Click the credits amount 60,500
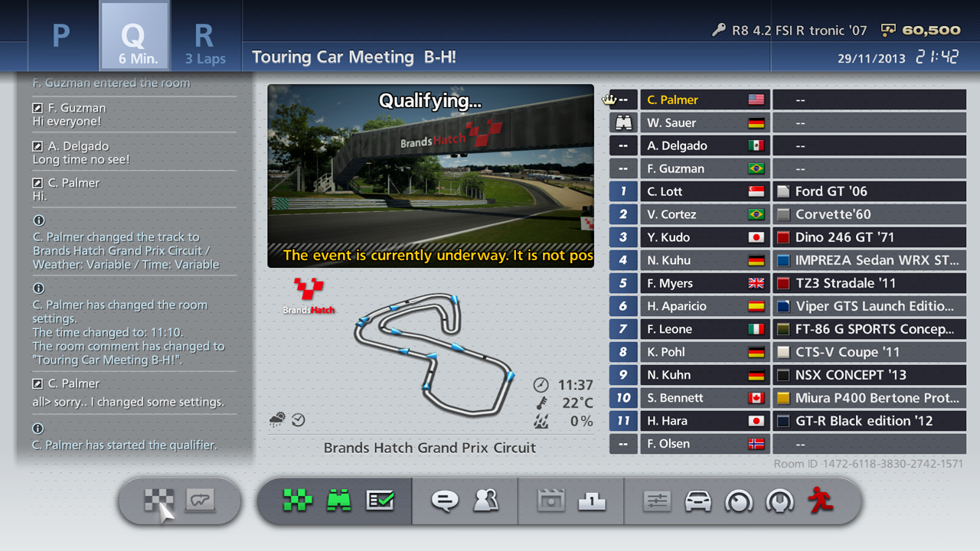 pyautogui.click(x=932, y=30)
